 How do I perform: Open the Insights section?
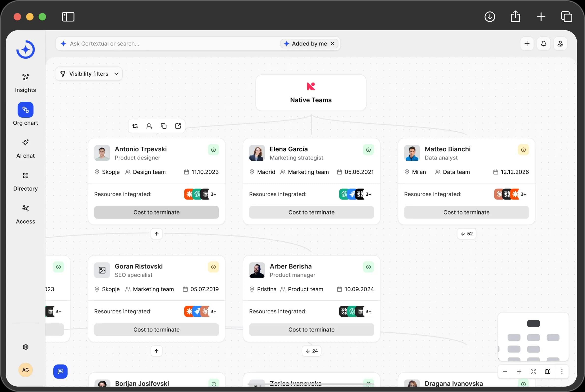[x=26, y=83]
